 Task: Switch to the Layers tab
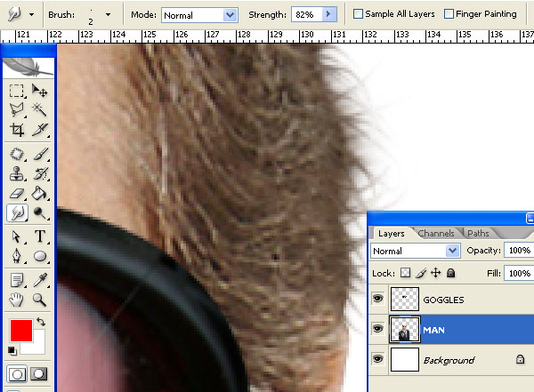click(392, 234)
